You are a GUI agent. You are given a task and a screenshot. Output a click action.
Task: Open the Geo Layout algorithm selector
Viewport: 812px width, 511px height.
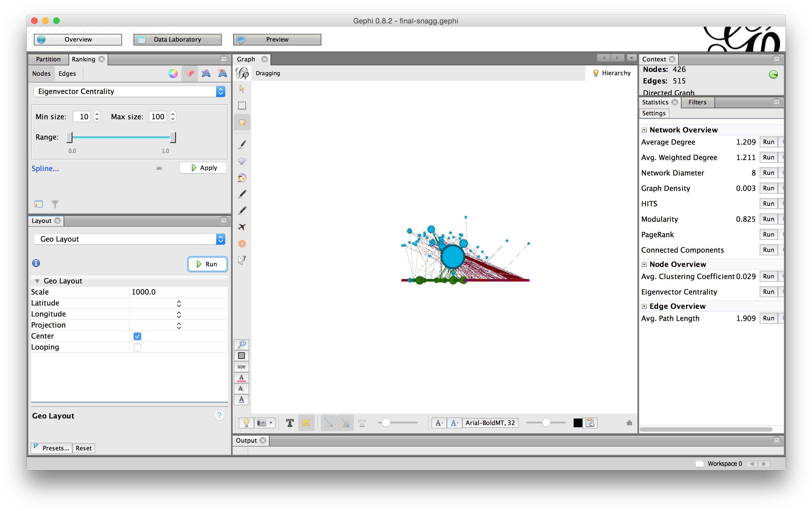click(221, 239)
